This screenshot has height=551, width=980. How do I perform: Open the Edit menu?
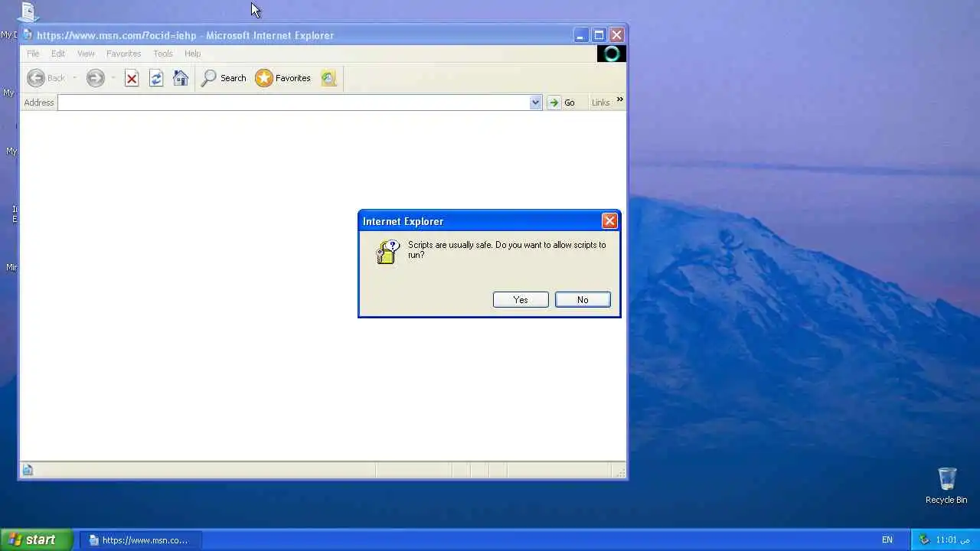pos(58,54)
